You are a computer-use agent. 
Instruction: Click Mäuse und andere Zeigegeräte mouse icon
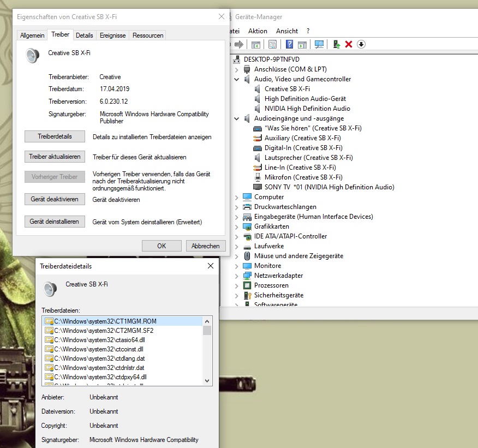[247, 256]
